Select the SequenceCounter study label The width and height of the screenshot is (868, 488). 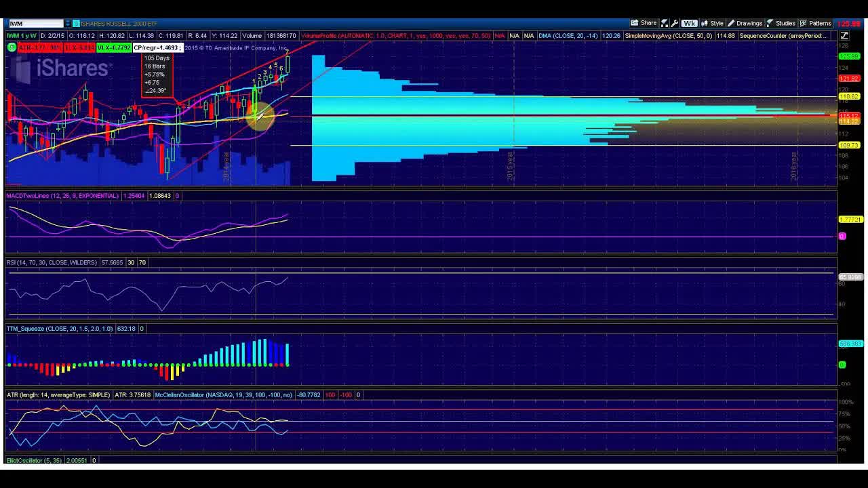[783, 35]
